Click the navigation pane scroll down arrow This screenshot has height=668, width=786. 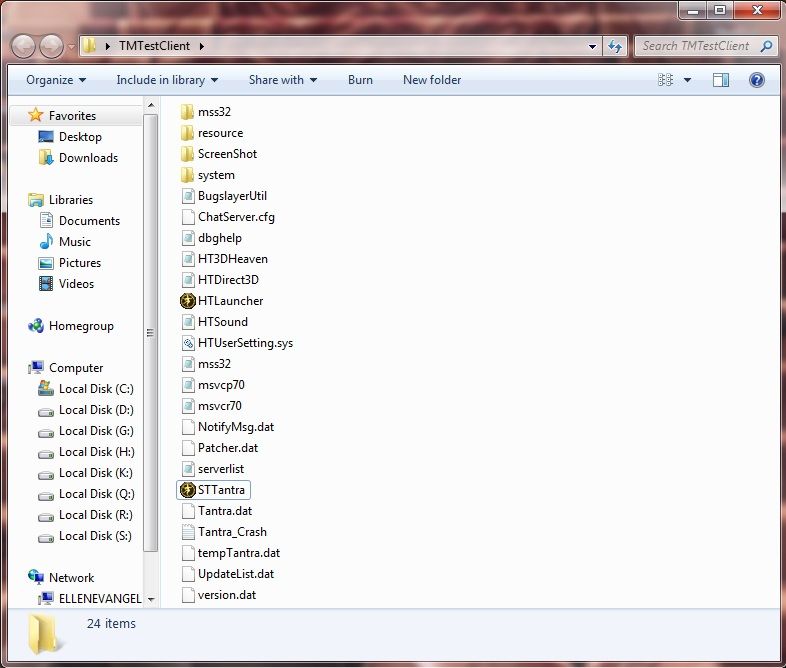[151, 599]
